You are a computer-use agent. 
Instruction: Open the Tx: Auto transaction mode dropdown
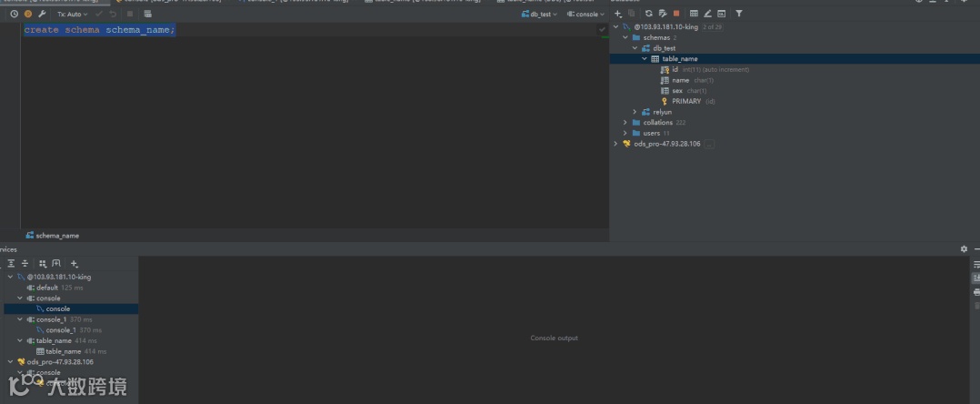[73, 14]
